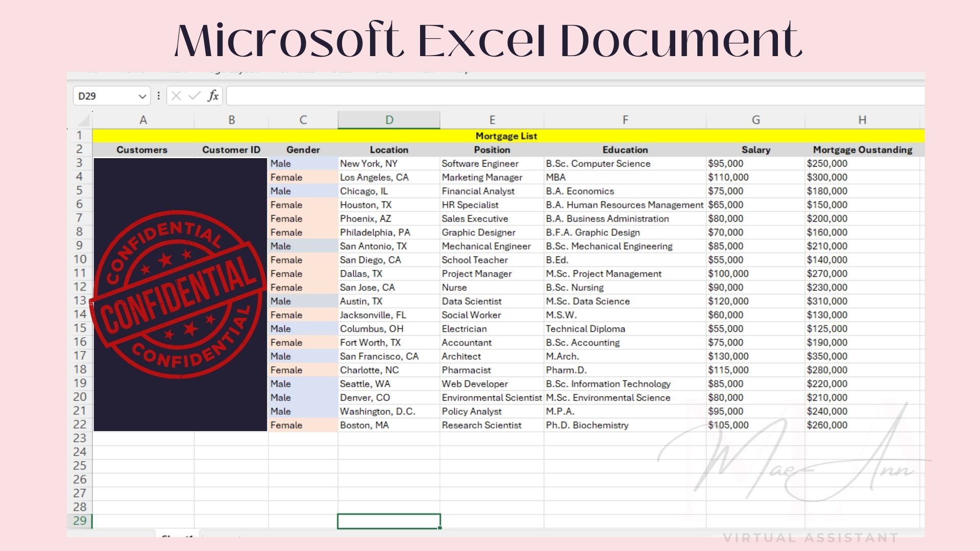Viewport: 980px width, 551px height.
Task: Click the three-dot handle beside the Name Box
Action: [159, 96]
